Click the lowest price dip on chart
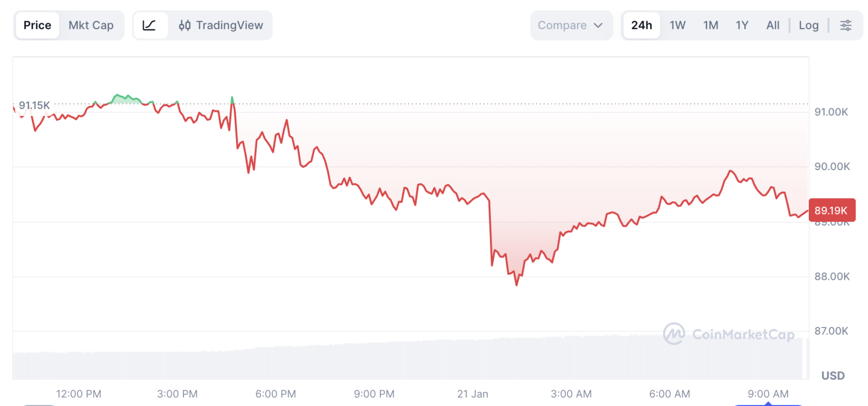Image resolution: width=868 pixels, height=406 pixels. point(516,284)
